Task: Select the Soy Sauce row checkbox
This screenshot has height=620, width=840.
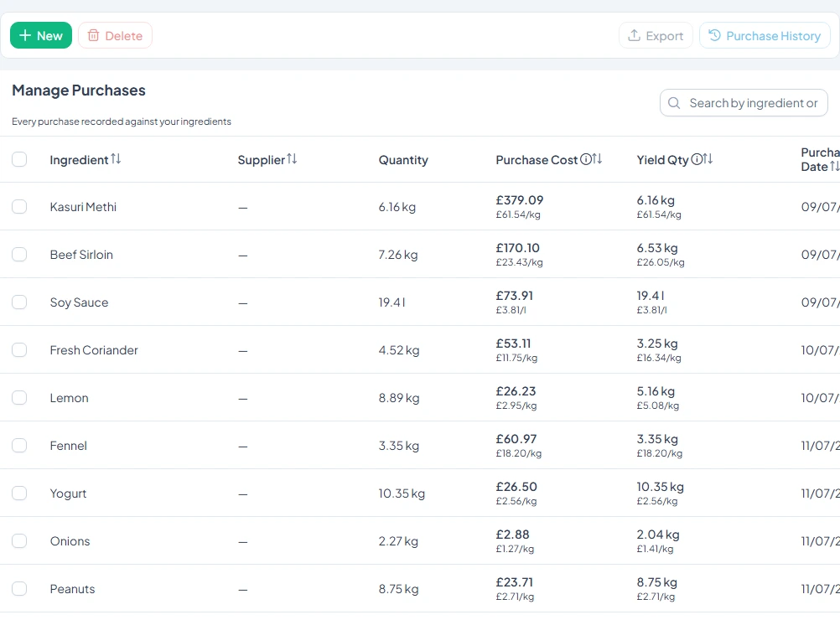Action: (19, 302)
